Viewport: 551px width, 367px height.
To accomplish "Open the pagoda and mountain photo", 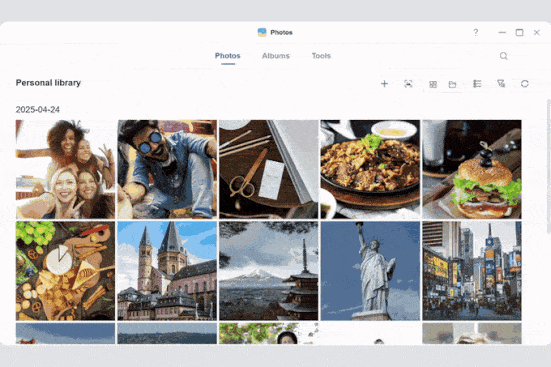I will point(269,271).
